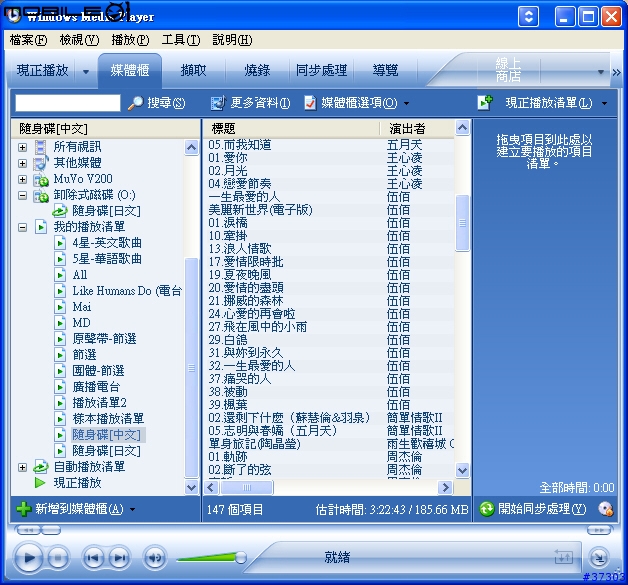
Task: Click the magnifier search icon
Action: (x=135, y=103)
